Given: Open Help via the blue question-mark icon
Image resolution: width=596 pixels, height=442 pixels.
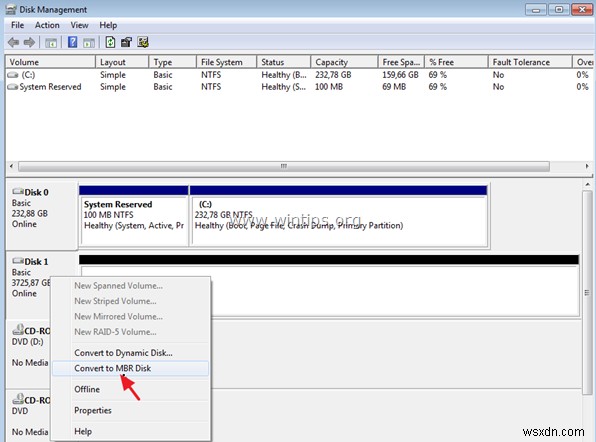Looking at the screenshot, I should click(72, 42).
